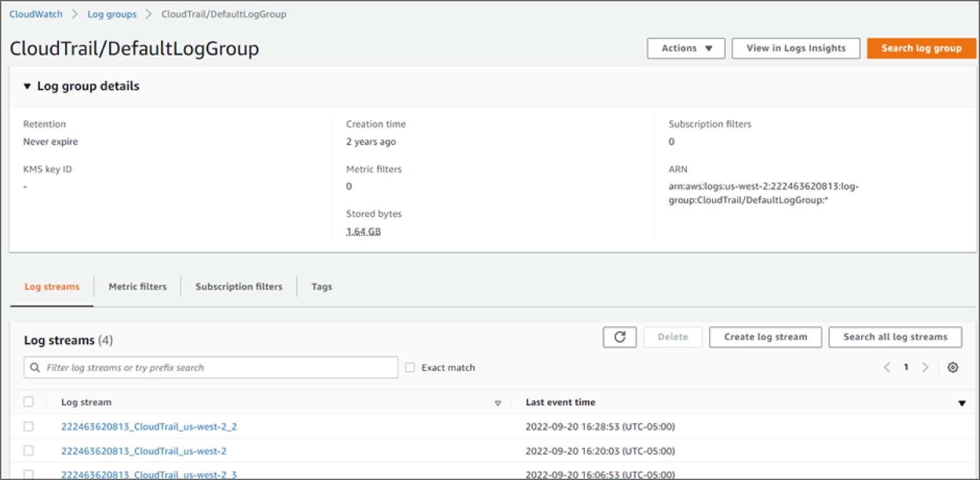
Task: Click the Stored bytes value 1.64 GB
Action: 364,232
